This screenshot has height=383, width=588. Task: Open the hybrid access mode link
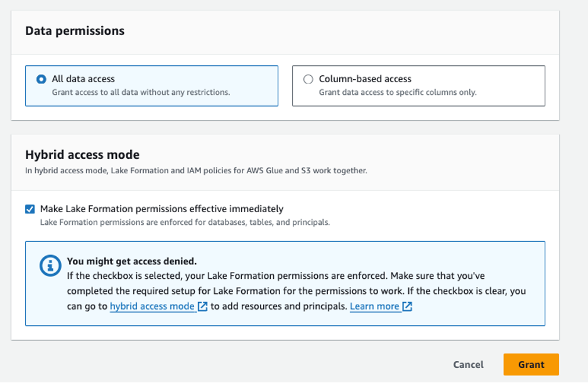tap(152, 306)
